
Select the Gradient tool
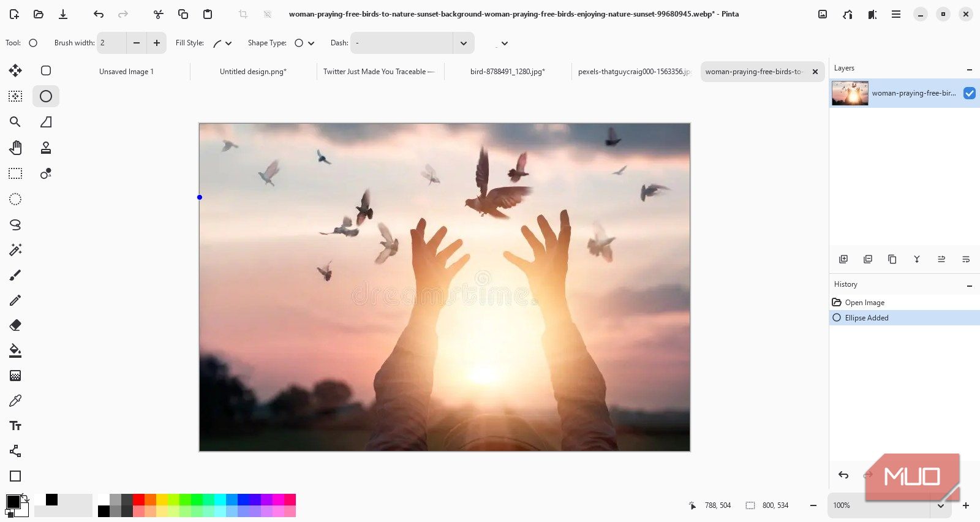(x=15, y=376)
